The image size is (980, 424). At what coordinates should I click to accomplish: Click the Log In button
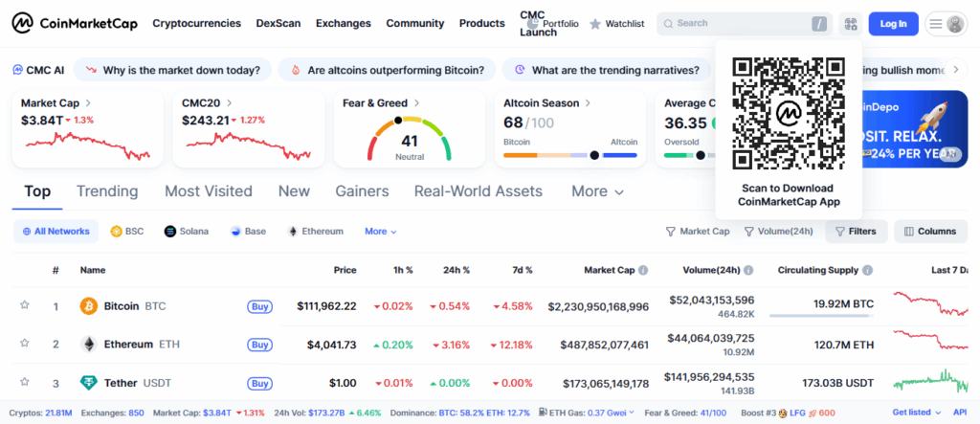(x=893, y=24)
